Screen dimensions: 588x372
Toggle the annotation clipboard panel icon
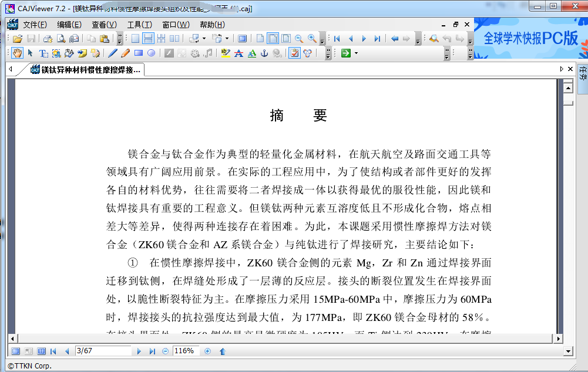pos(294,53)
